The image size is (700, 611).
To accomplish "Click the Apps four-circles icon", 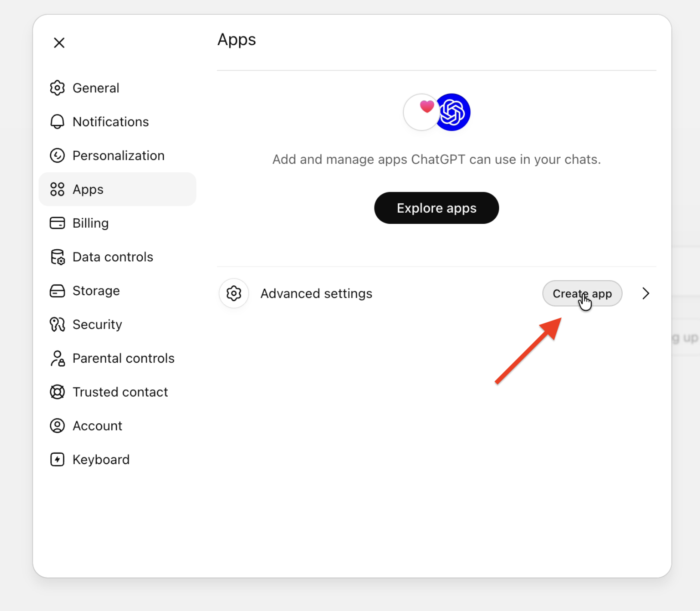I will [57, 189].
